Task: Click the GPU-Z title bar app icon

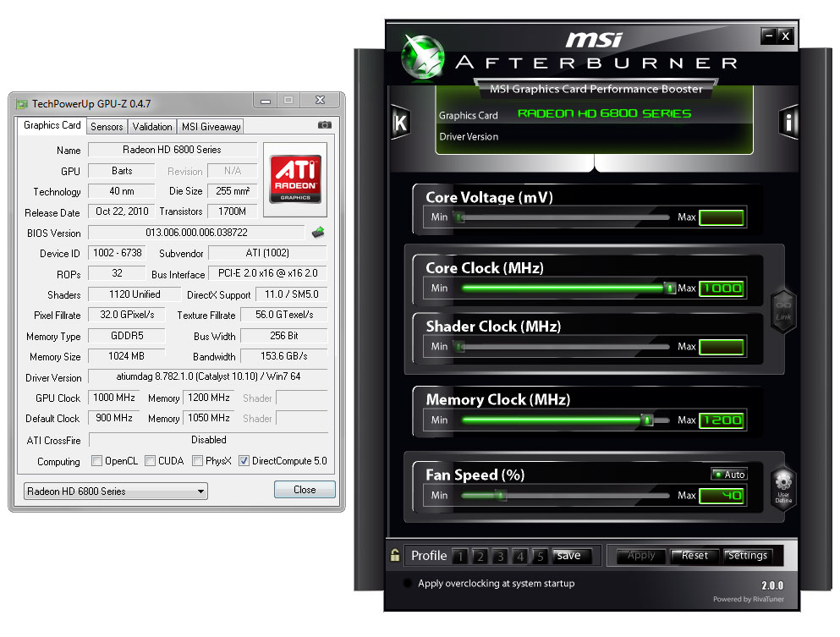Action: [x=22, y=104]
